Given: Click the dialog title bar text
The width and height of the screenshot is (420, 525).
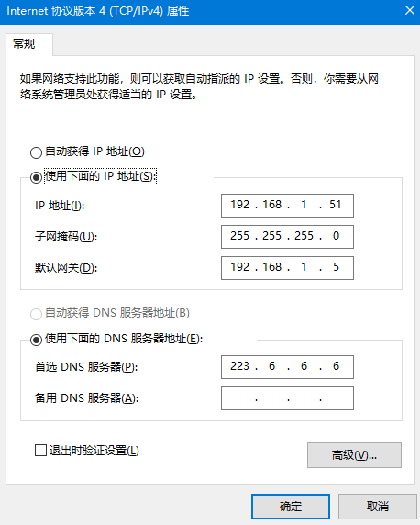Looking at the screenshot, I should 98,11.
